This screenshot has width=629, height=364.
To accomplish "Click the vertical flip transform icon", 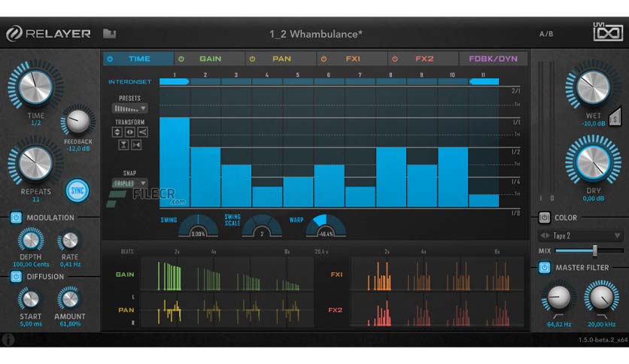I will coord(123,144).
